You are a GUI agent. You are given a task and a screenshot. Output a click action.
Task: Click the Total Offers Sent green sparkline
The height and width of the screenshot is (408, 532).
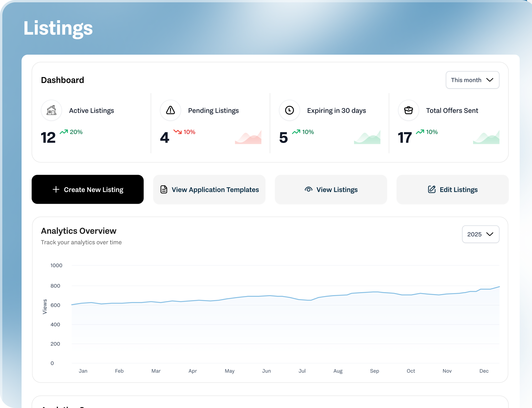486,137
